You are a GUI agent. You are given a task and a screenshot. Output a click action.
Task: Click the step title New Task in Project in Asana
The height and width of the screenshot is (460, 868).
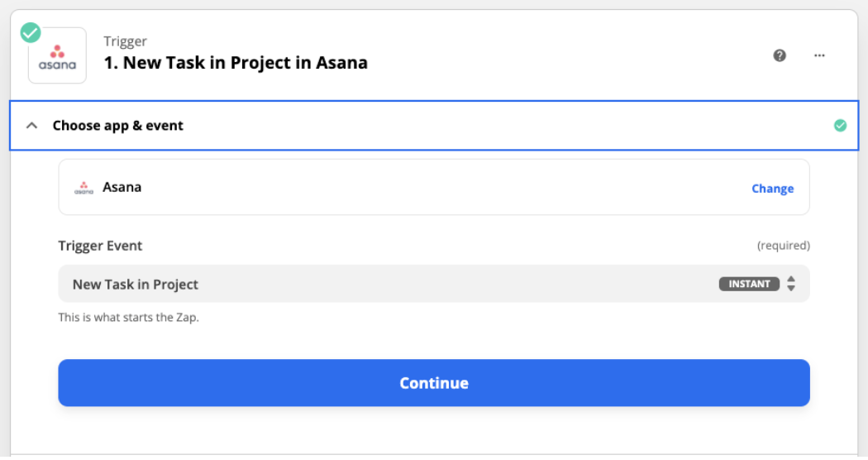pos(236,63)
